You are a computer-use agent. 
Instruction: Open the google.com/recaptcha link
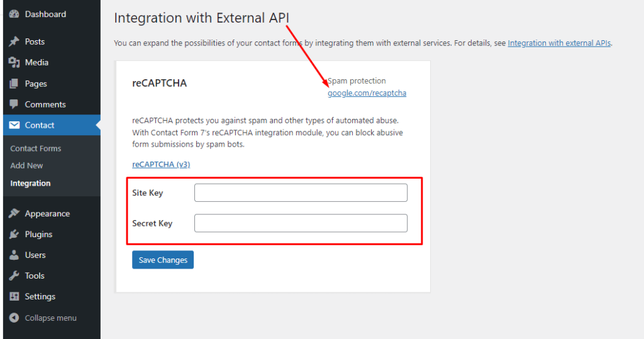(x=367, y=93)
